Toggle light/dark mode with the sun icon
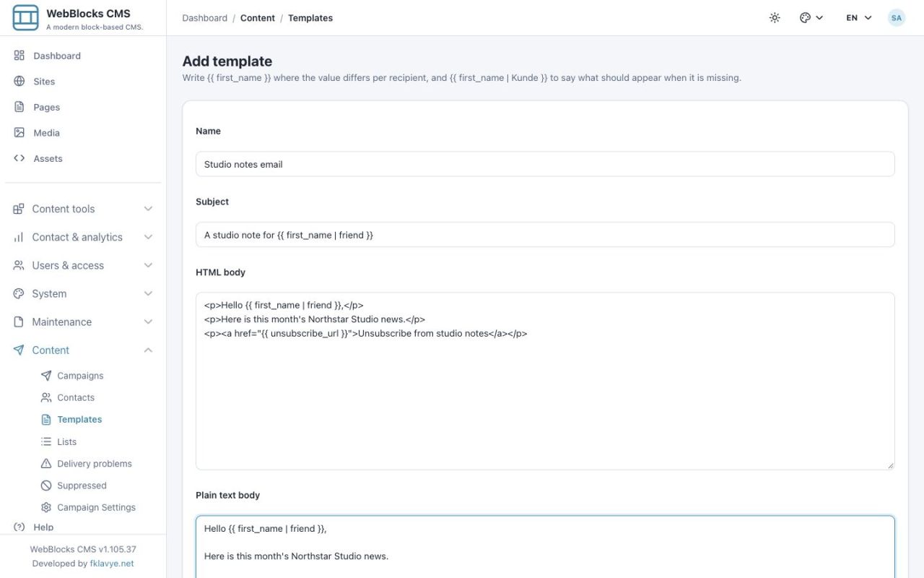 coord(775,18)
